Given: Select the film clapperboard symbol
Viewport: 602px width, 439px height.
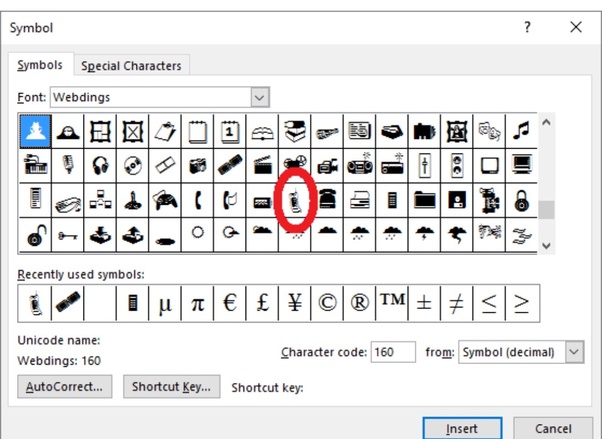Looking at the screenshot, I should (x=262, y=166).
